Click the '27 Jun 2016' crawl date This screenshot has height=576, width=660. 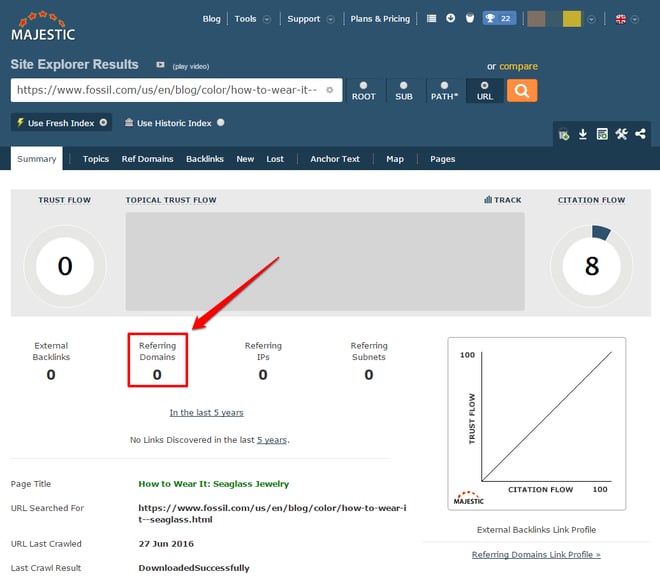pyautogui.click(x=166, y=544)
